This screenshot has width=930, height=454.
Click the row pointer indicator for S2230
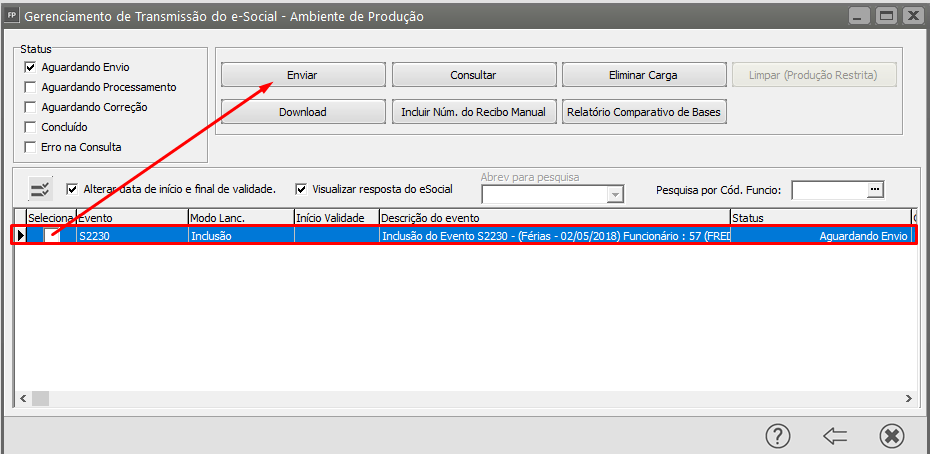21,236
